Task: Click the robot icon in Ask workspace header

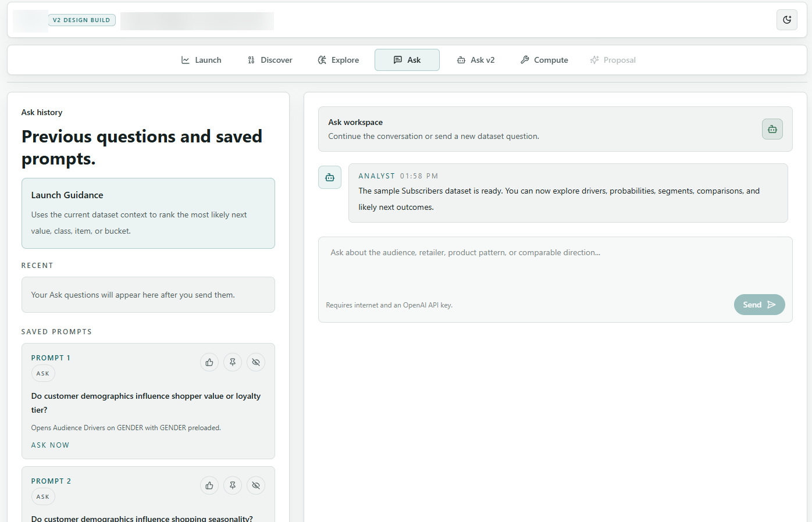Action: click(772, 129)
